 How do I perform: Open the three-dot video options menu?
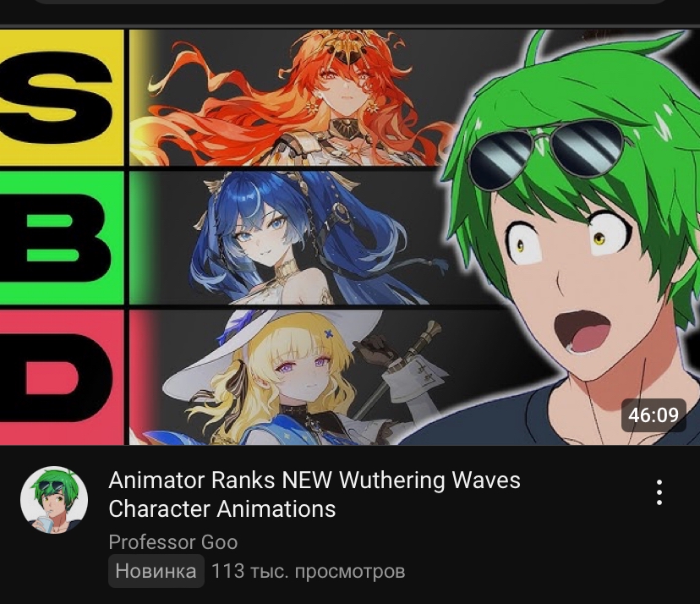[x=659, y=492]
